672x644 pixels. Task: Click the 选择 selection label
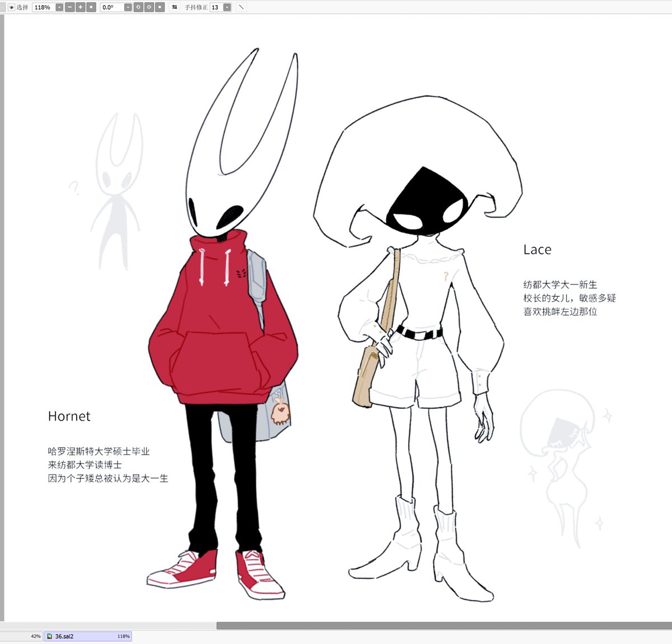22,7
